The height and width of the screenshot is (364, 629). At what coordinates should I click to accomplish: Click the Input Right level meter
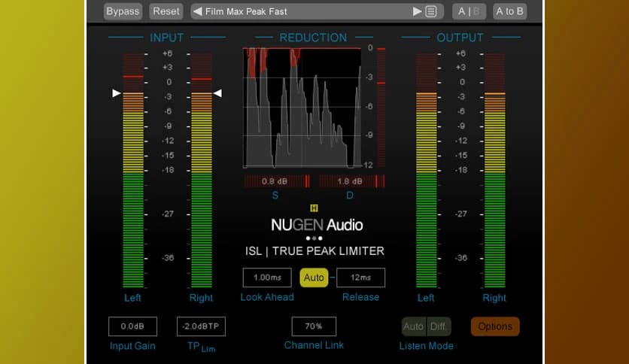coord(202,171)
